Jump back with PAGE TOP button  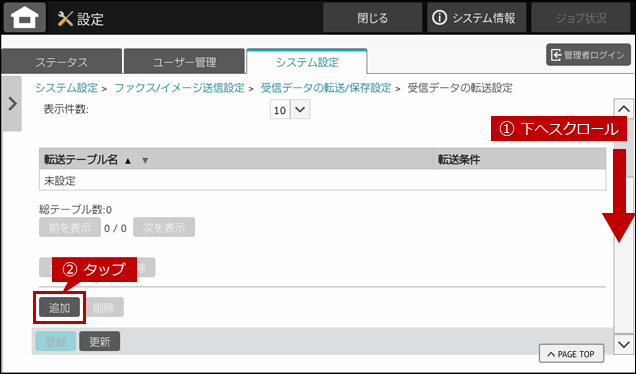point(572,354)
